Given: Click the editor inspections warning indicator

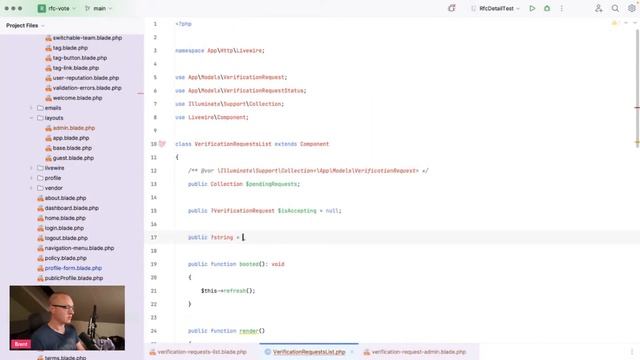Looking at the screenshot, I should (x=614, y=23).
